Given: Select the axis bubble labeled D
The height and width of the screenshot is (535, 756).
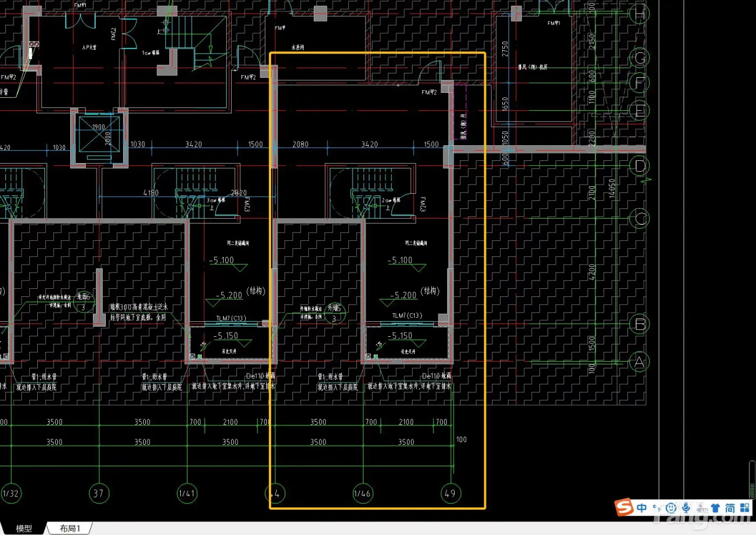Looking at the screenshot, I should pos(640,166).
